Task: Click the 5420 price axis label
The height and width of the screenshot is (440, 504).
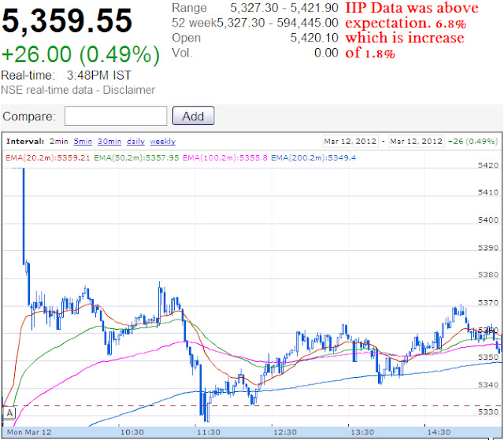Action: click(x=488, y=165)
